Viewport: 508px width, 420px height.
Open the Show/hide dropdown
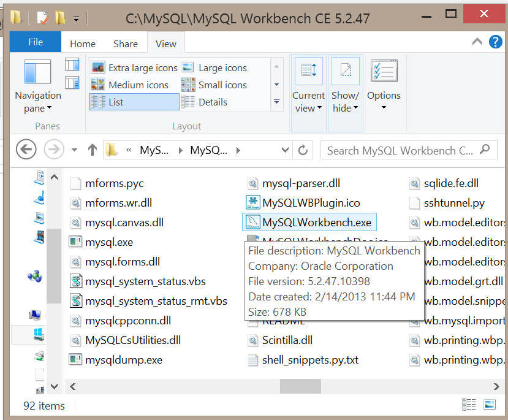[x=346, y=93]
